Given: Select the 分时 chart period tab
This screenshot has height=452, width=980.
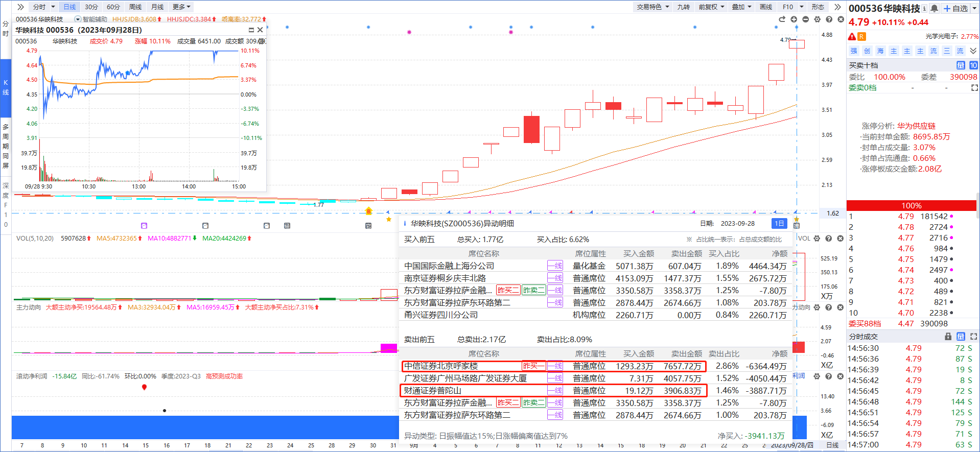Looking at the screenshot, I should pyautogui.click(x=39, y=7).
